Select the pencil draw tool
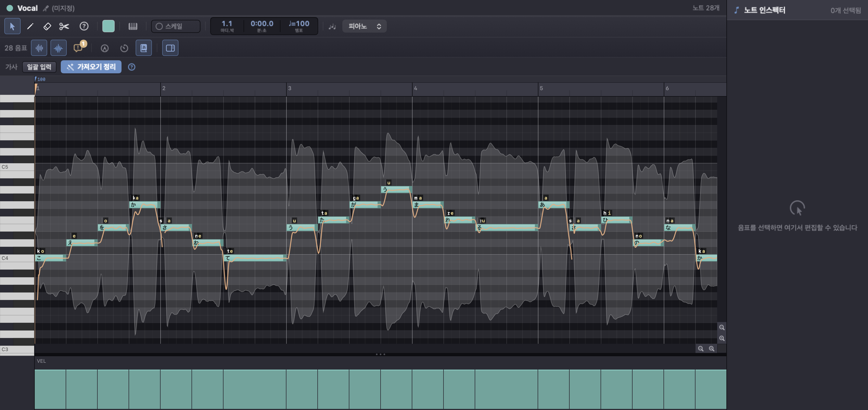This screenshot has width=868, height=410. pos(30,26)
